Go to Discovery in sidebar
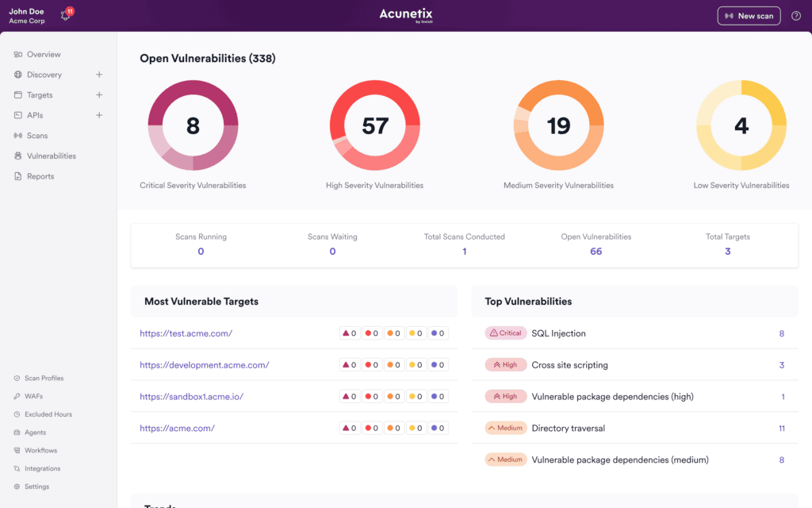812x508 pixels. coord(44,75)
